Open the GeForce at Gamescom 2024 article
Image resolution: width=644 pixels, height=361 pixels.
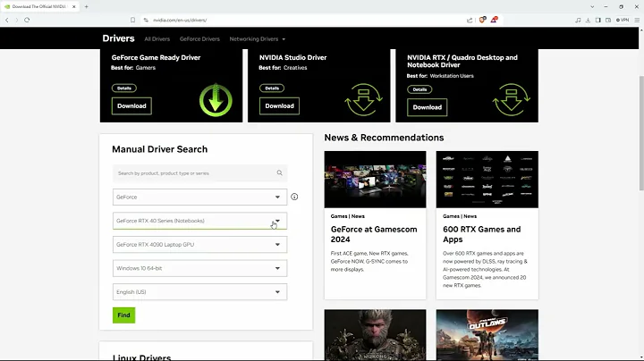click(374, 234)
